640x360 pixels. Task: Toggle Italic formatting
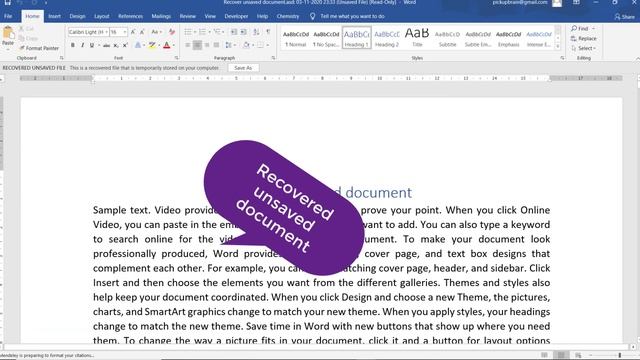click(82, 45)
